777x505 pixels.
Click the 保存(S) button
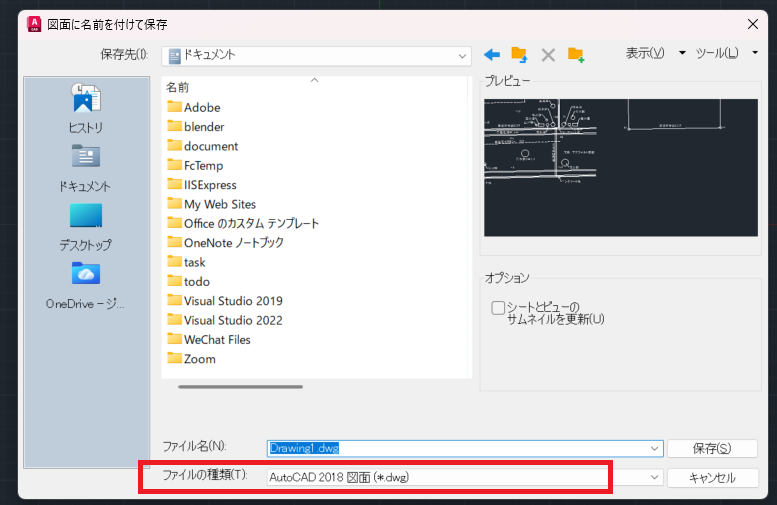coord(711,448)
